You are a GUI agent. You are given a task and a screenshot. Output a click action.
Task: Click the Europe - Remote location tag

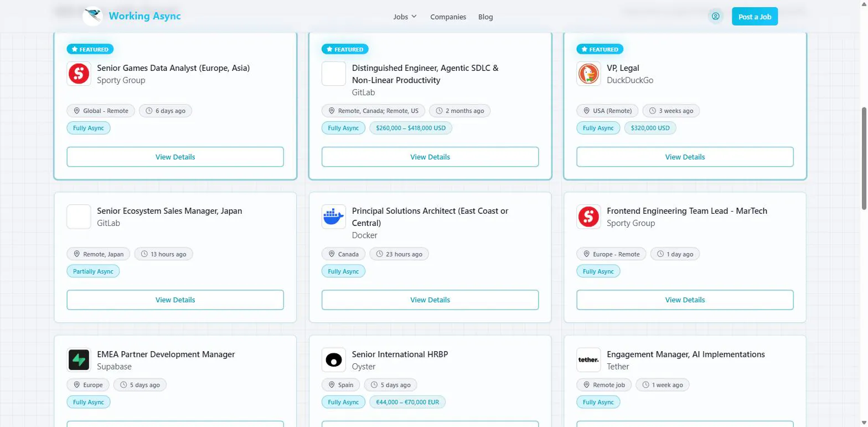coord(611,254)
